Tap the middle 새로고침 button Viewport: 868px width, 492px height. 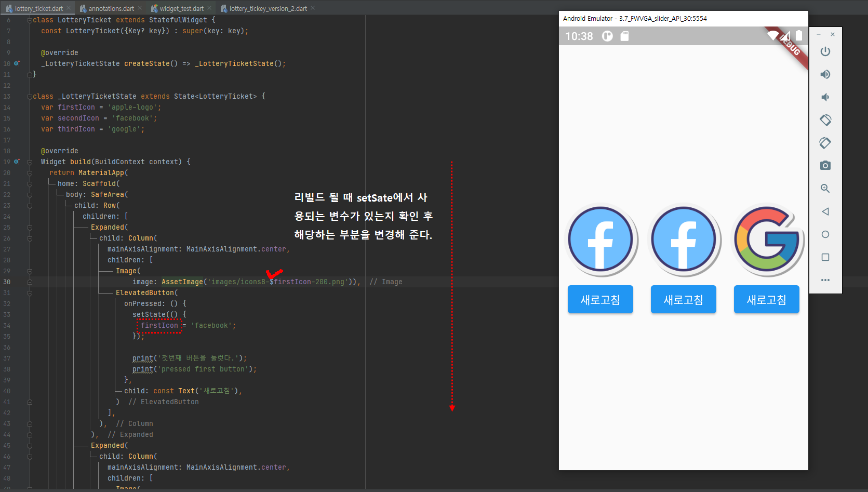[x=684, y=299]
